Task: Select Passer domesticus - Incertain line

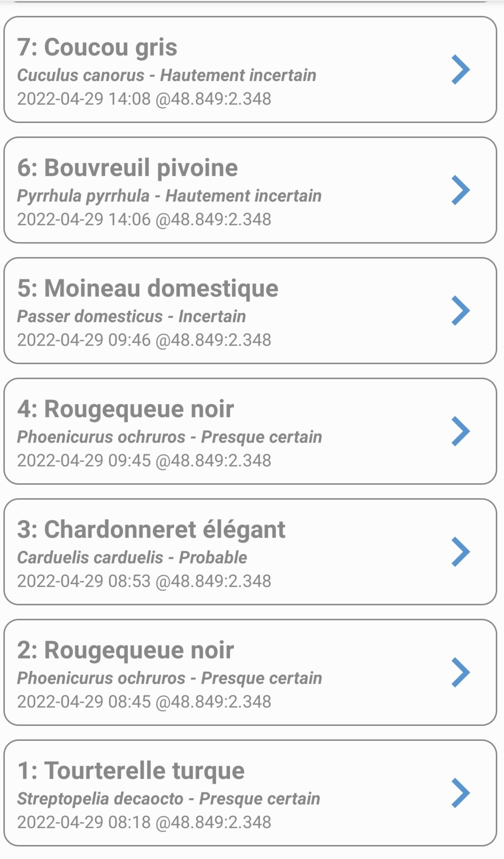Action: (131, 316)
